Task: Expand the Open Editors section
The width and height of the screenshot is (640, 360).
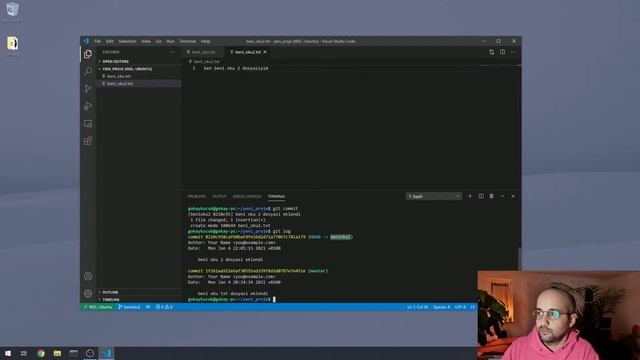Action: [139, 61]
